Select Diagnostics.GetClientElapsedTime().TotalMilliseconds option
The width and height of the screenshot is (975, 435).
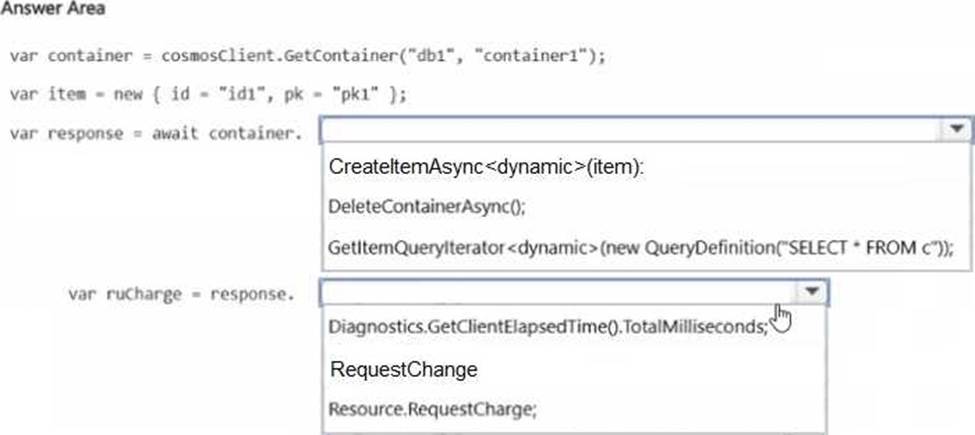[x=548, y=326]
